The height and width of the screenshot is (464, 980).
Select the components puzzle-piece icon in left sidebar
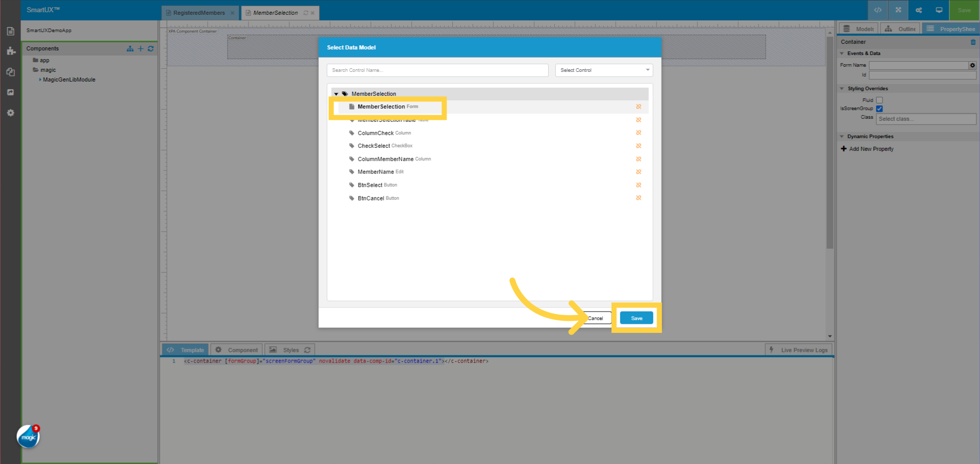click(10, 51)
